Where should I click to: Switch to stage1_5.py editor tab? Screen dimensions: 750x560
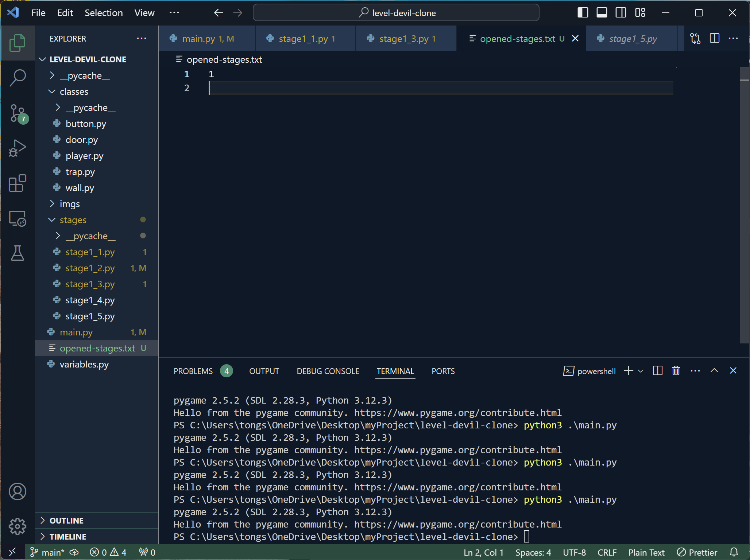(632, 38)
